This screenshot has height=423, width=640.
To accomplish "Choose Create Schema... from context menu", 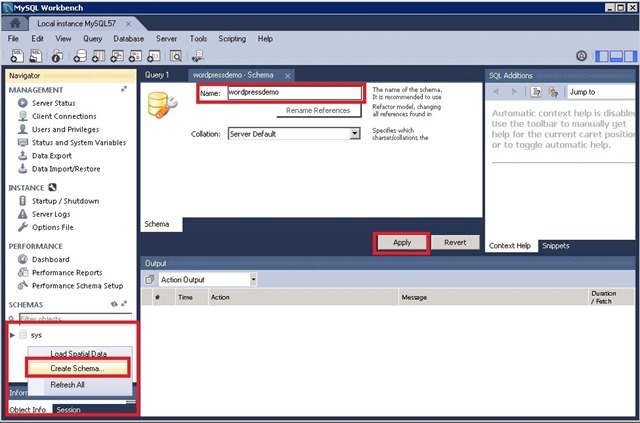I will (77, 368).
